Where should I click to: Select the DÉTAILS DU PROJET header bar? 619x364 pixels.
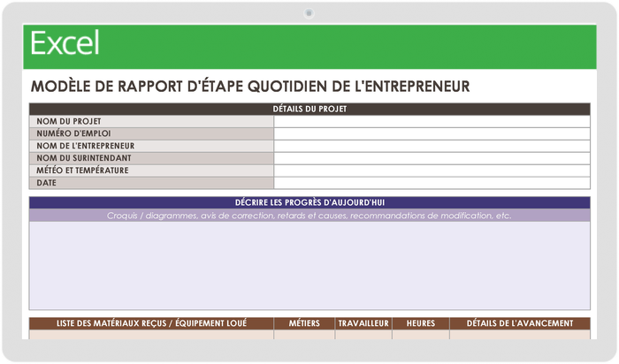pos(309,109)
